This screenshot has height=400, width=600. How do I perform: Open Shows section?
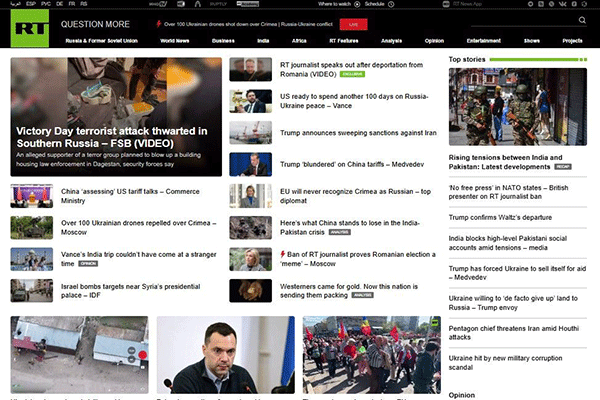point(532,41)
